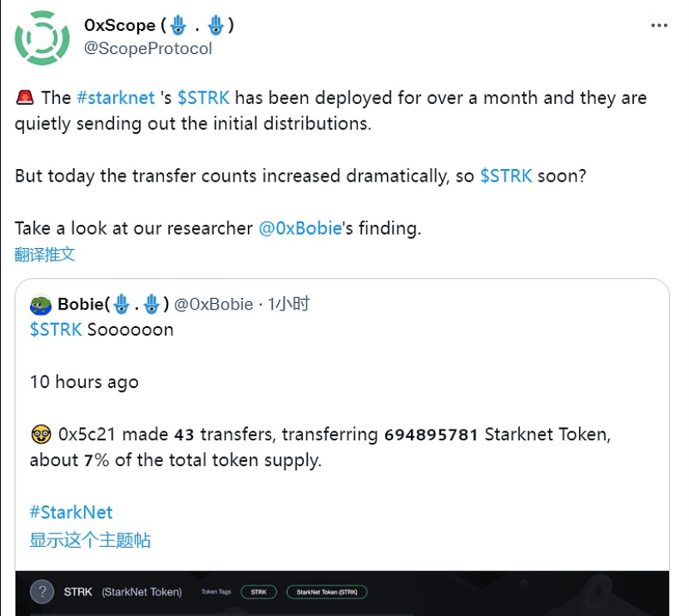Click the question mark token icon
Image resolution: width=689 pixels, height=616 pixels.
(x=42, y=592)
